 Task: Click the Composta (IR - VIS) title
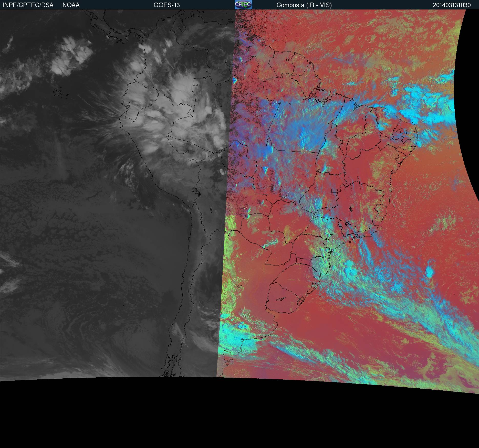[304, 5]
